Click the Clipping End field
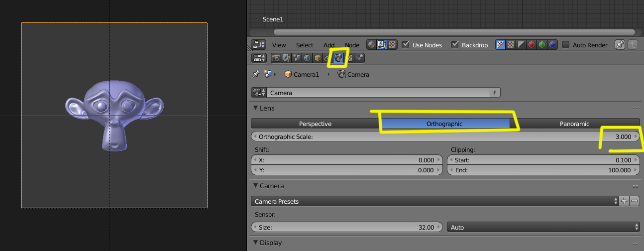Screen dimensions: 644x251 (543, 170)
